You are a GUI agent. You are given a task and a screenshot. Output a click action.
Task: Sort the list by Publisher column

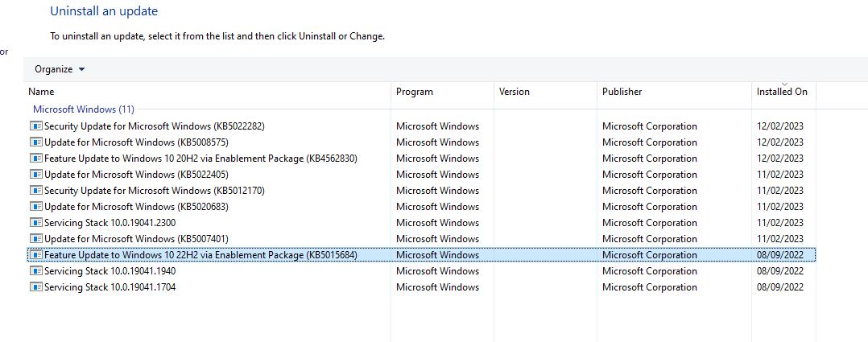(x=674, y=92)
